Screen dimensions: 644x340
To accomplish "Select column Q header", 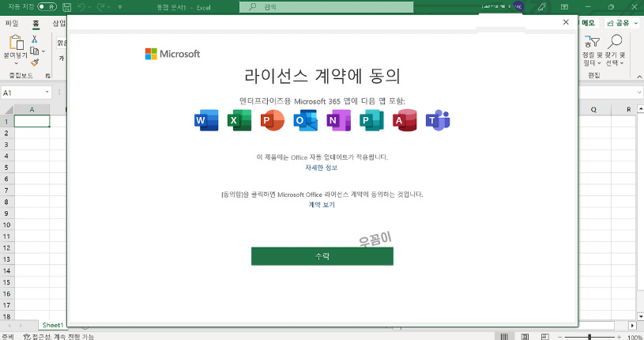I will [x=593, y=109].
